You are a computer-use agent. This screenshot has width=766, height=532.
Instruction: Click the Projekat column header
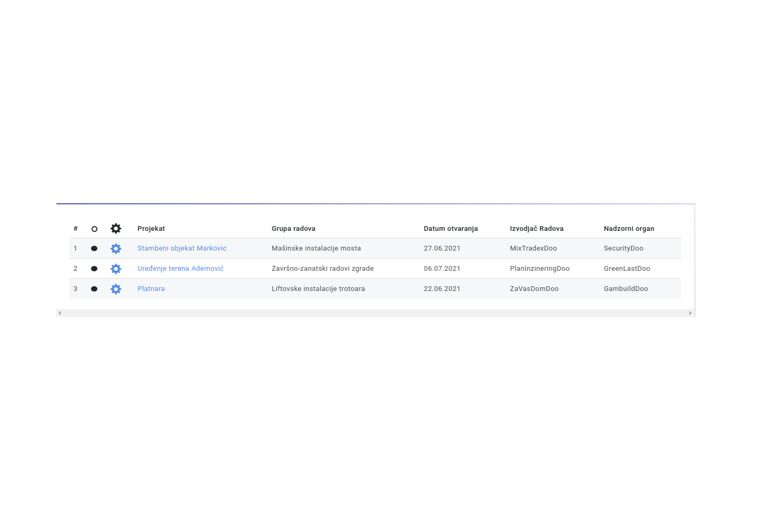[x=151, y=229]
